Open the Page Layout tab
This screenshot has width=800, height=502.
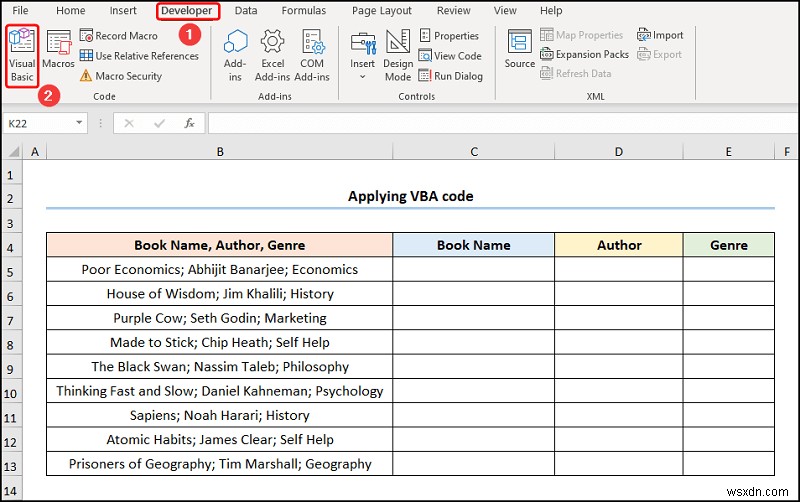382,10
